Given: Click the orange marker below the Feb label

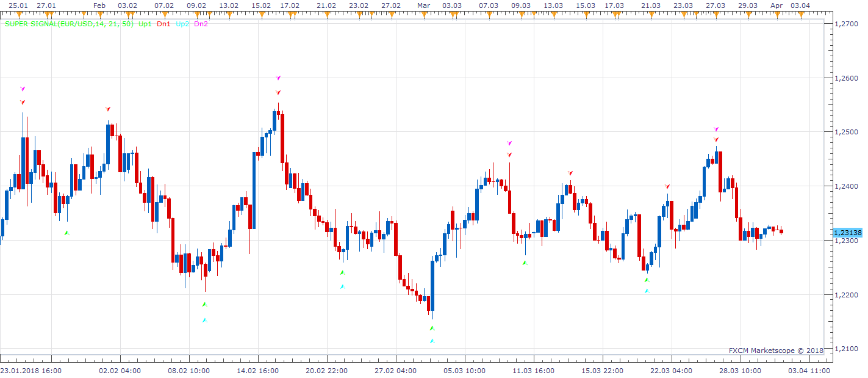Looking at the screenshot, I should coord(101,14).
